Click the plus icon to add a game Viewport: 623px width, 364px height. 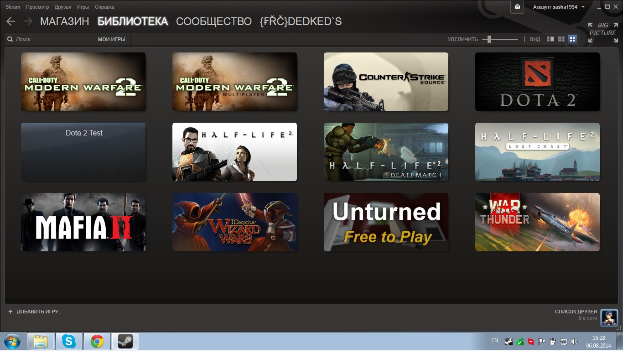click(10, 312)
